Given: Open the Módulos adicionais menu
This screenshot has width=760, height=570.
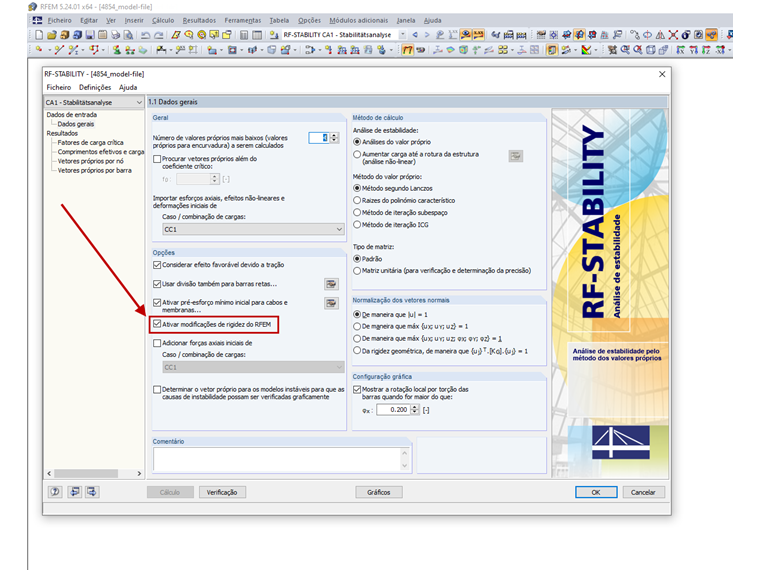Looking at the screenshot, I should pyautogui.click(x=359, y=20).
